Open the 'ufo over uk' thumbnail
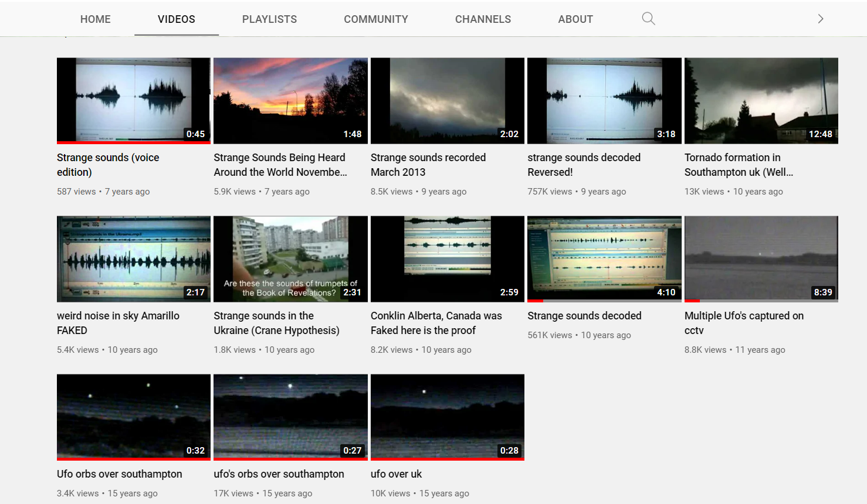The width and height of the screenshot is (867, 504). coord(447,417)
